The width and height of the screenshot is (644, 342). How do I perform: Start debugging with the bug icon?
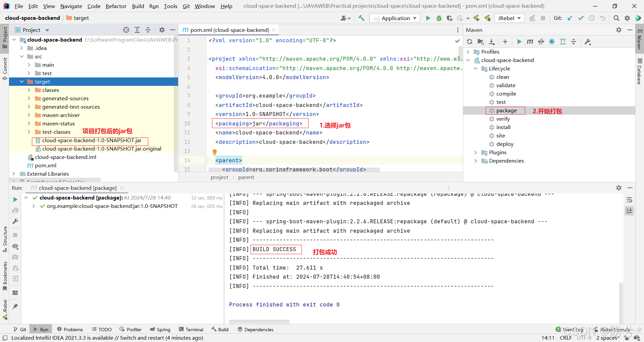(x=439, y=18)
